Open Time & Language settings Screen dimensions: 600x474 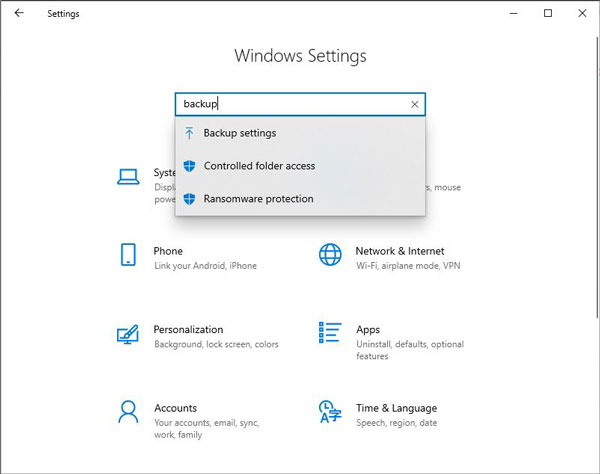pyautogui.click(x=378, y=415)
